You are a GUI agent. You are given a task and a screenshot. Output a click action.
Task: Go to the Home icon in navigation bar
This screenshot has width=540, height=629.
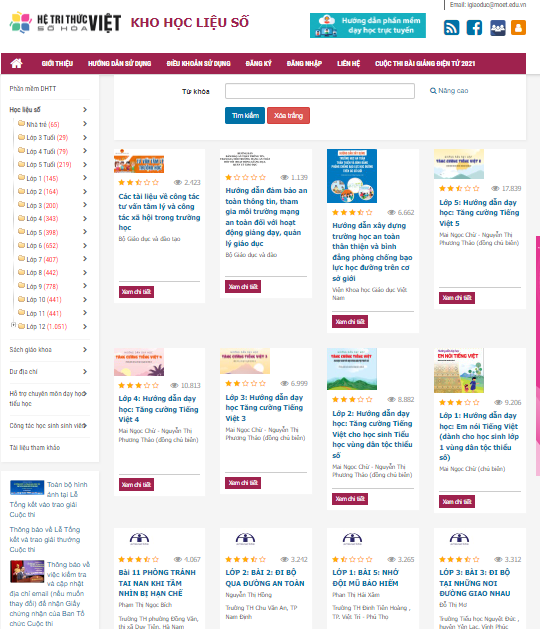pos(16,63)
